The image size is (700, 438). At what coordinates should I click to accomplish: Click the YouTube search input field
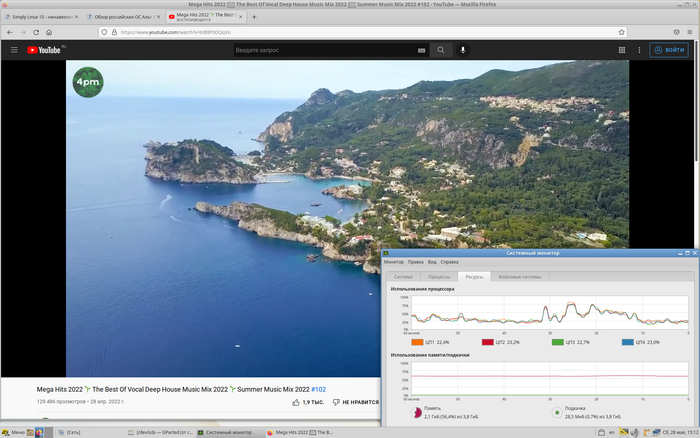point(318,49)
